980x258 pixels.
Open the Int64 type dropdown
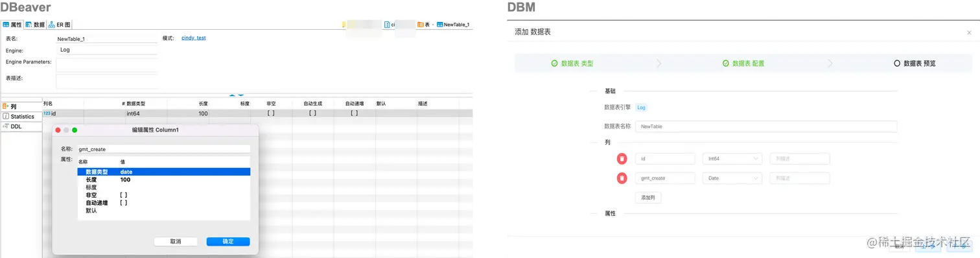(x=732, y=159)
